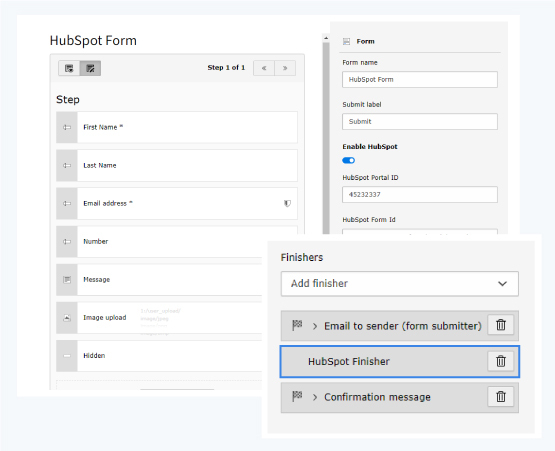Viewport: 555px width, 451px height.
Task: Click the Message textarea icon
Action: coord(67,280)
